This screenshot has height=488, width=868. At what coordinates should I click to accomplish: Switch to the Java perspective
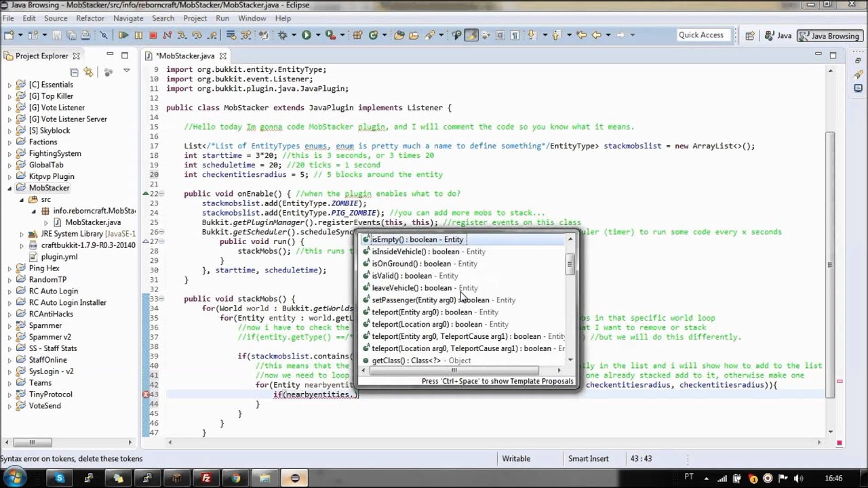point(778,36)
